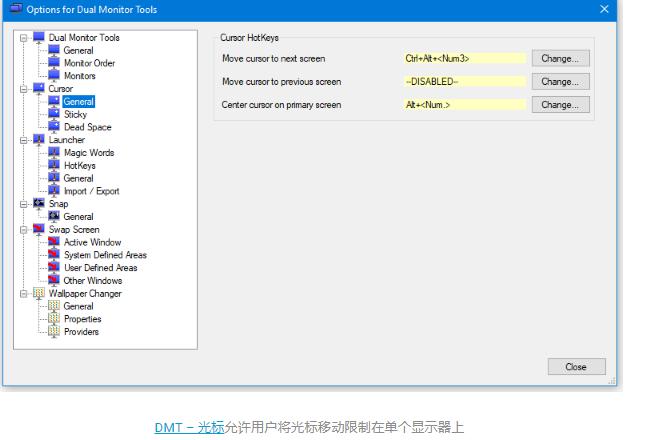Change hotkey for center cursor on primary screen
This screenshot has width=653, height=440.
pos(561,105)
